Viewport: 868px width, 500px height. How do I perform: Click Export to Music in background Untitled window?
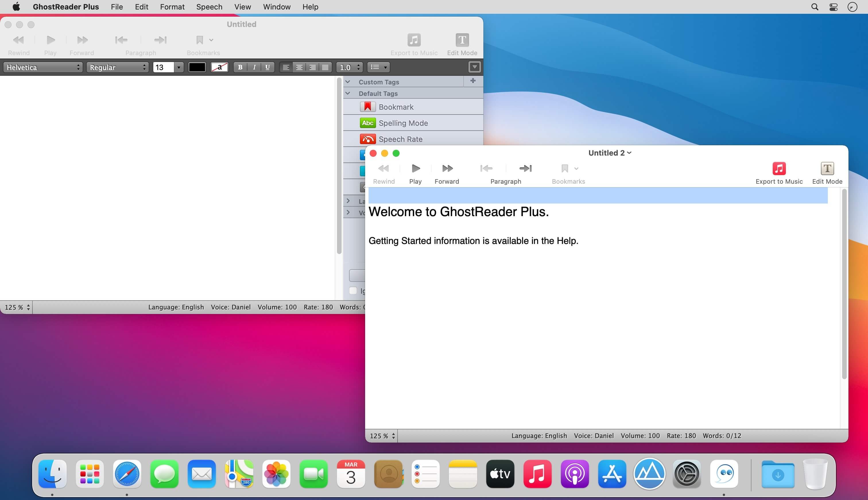click(x=414, y=40)
